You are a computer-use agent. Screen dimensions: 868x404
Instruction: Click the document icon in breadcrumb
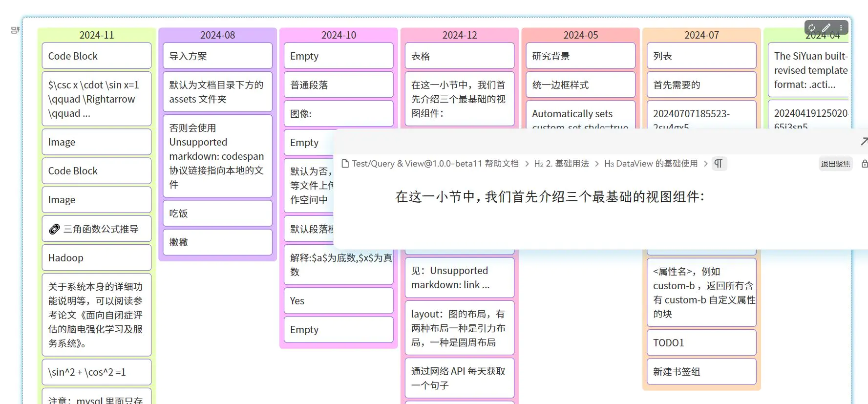coord(345,164)
